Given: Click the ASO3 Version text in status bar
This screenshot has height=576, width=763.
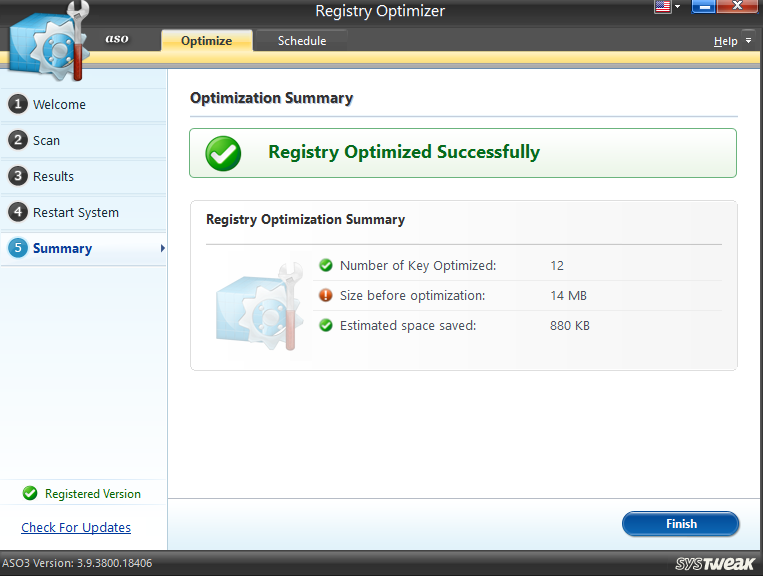Looking at the screenshot, I should [x=77, y=563].
